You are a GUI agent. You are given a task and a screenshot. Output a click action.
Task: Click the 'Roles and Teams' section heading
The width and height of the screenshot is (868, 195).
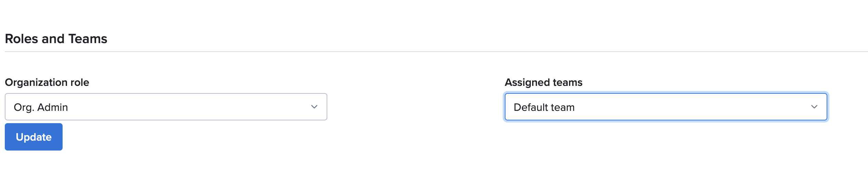(56, 39)
